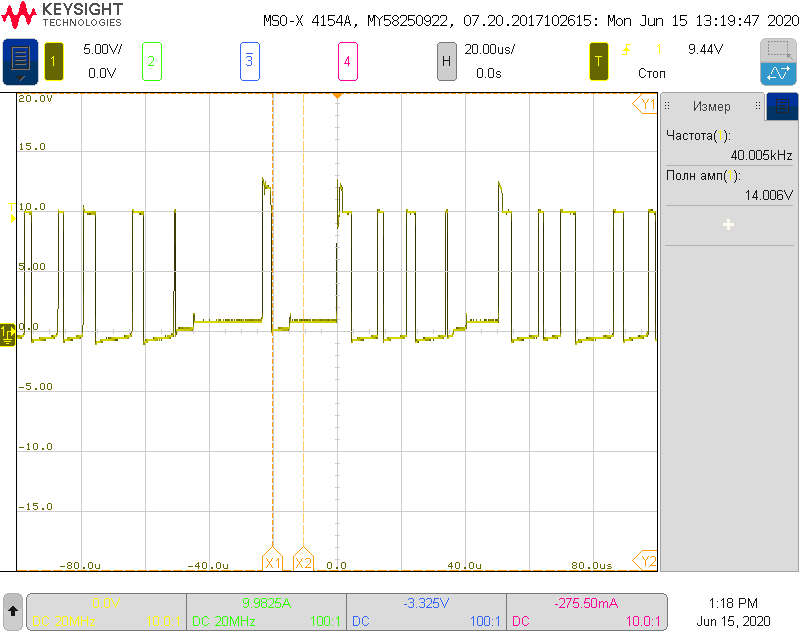The image size is (800, 632).
Task: Click the rising edge trigger icon
Action: [x=627, y=49]
